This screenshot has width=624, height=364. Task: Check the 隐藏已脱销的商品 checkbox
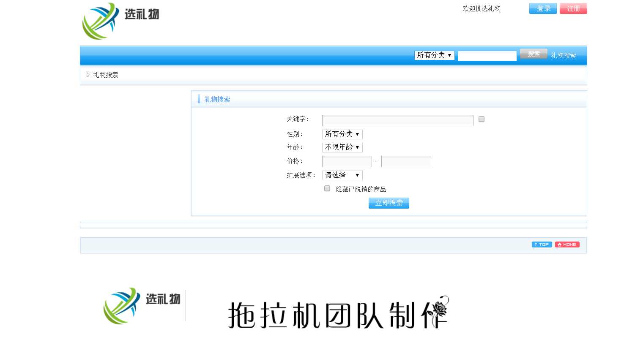click(327, 188)
